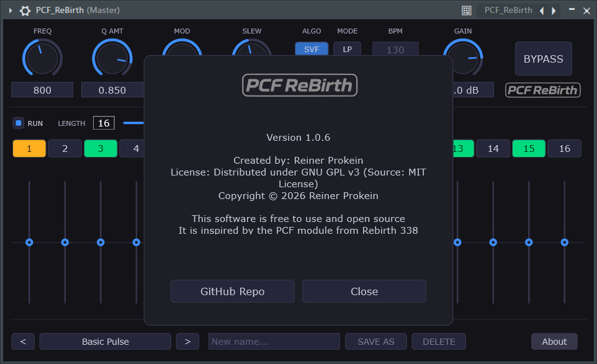Image resolution: width=597 pixels, height=364 pixels.
Task: Click step 16 slider handle
Action: [x=565, y=242]
